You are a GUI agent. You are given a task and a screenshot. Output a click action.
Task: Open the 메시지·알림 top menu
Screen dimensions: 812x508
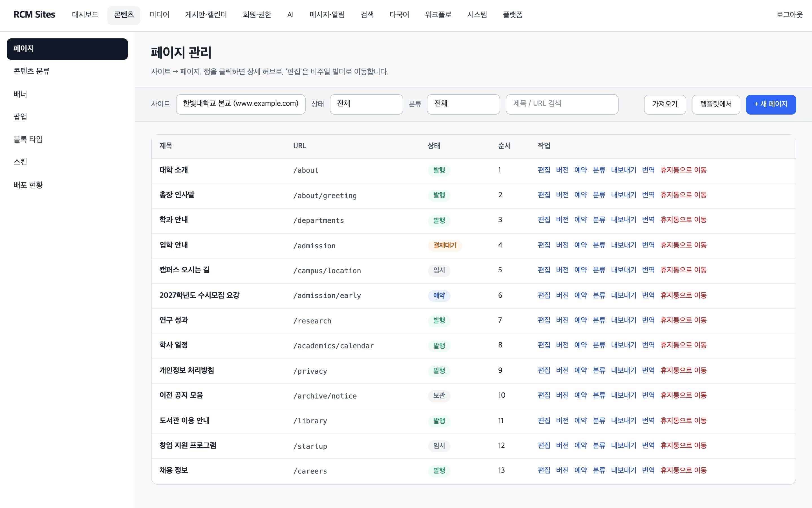[x=327, y=15]
